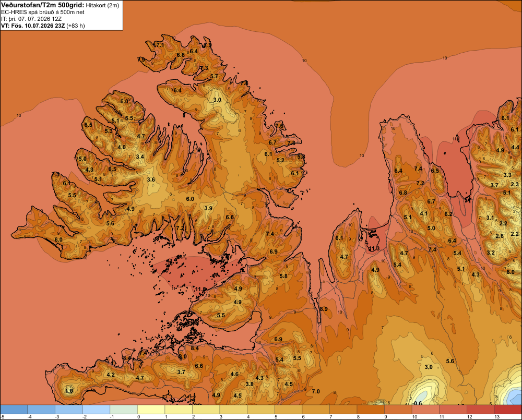522x420 pixels.
Task: Click the IT initialization time line
Action: (x=31, y=19)
